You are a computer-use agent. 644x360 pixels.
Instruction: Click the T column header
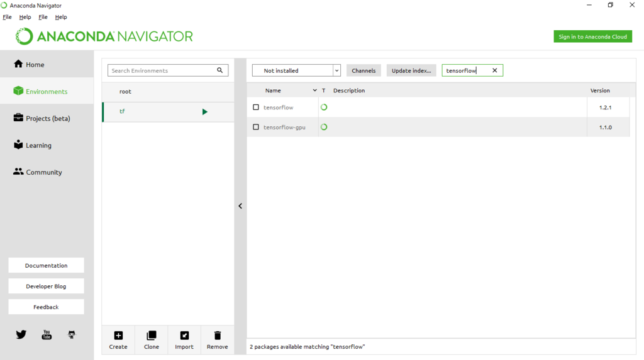[324, 90]
